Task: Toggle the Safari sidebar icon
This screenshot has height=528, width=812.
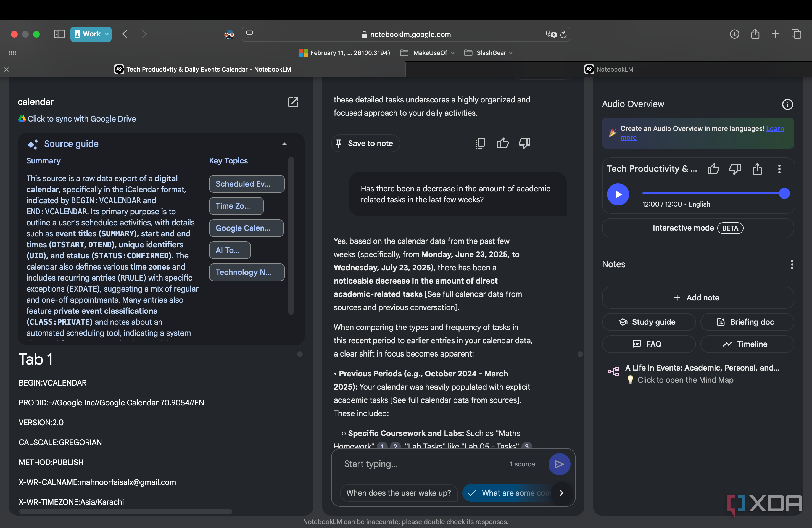Action: [x=59, y=34]
